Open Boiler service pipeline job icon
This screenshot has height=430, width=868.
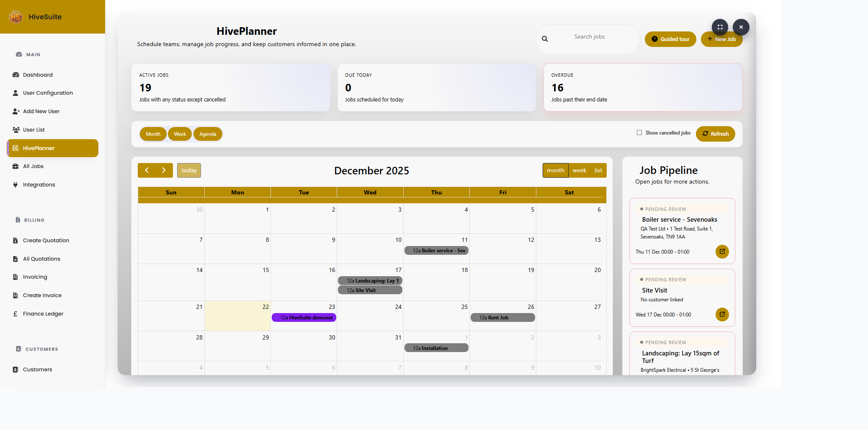[722, 251]
